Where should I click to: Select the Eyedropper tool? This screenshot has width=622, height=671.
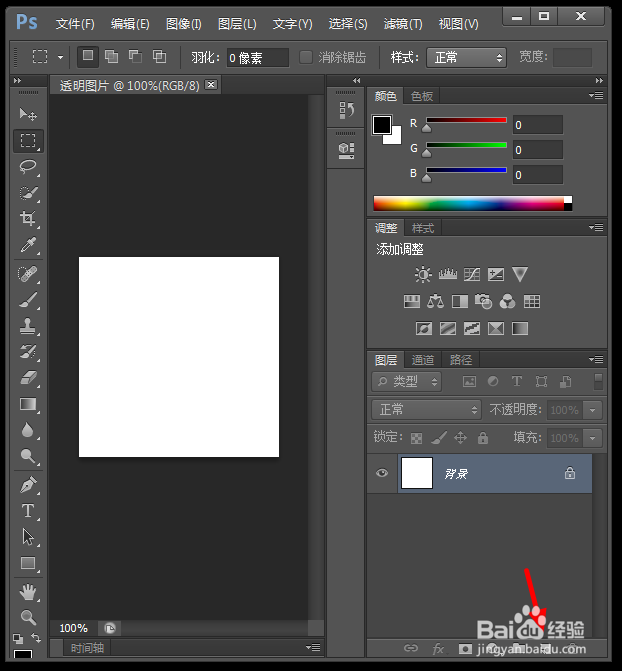click(28, 245)
